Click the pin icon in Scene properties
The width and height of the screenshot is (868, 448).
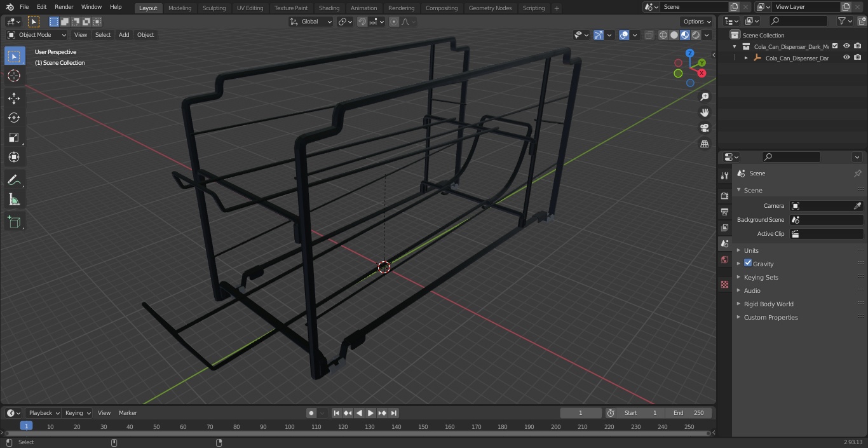click(857, 173)
